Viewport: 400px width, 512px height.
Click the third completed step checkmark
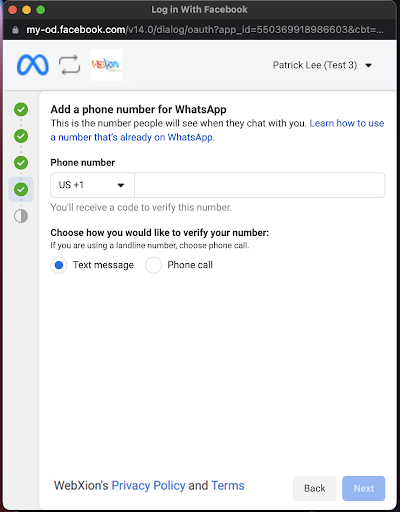pyautogui.click(x=21, y=163)
